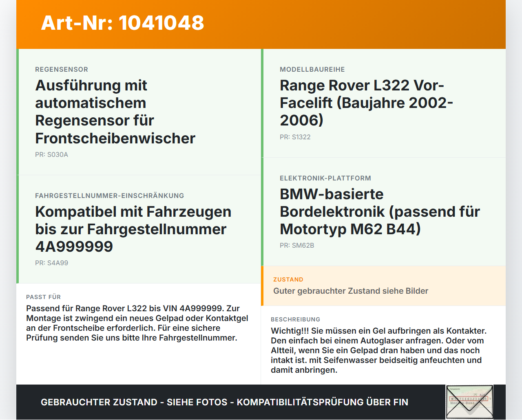The height and width of the screenshot is (420, 522).
Task: Click the 'Wichtig!!! Sie müssen' description text
Action: 379,350
